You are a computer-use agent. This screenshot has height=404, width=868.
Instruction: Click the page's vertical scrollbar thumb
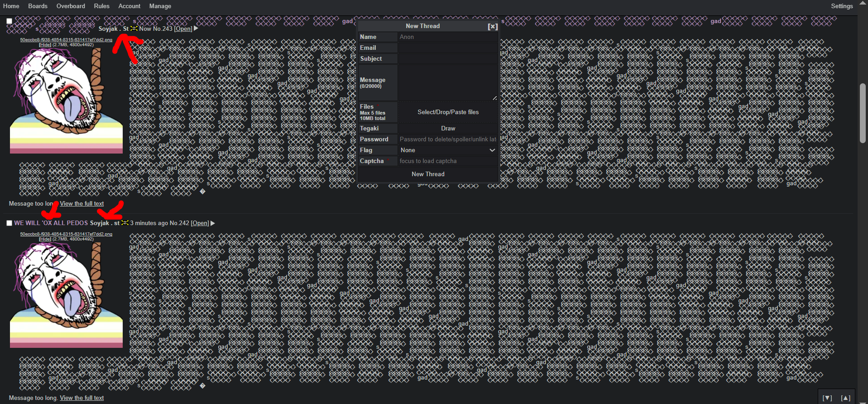coord(863,113)
